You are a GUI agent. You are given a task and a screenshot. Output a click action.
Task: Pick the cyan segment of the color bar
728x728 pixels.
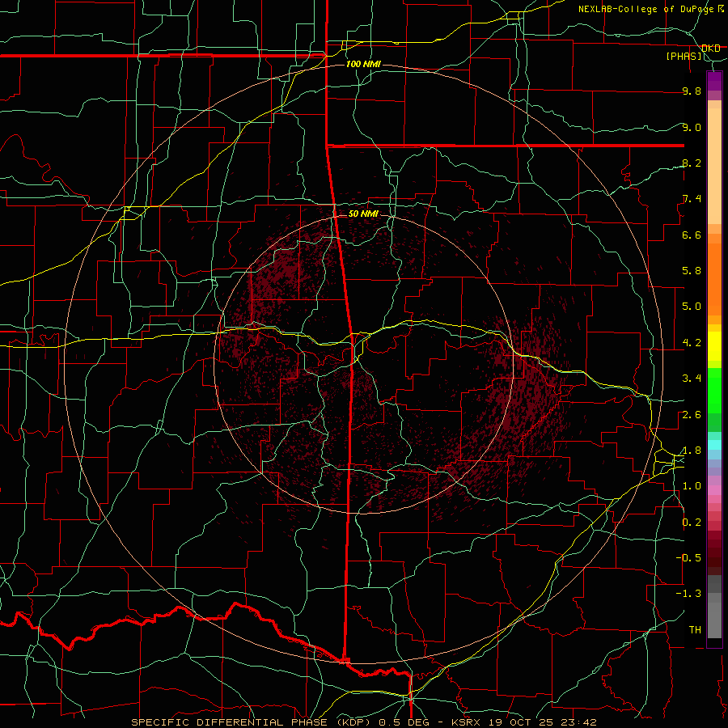pyautogui.click(x=714, y=445)
